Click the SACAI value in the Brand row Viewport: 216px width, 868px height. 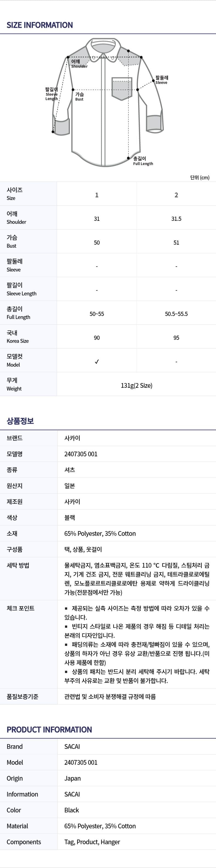click(72, 746)
